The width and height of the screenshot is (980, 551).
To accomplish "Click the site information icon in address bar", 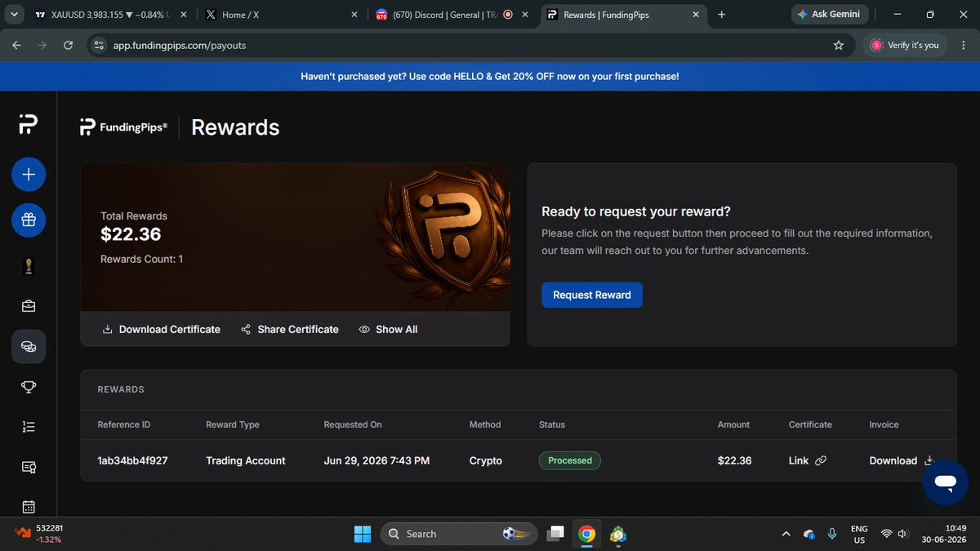I will 99,45.
